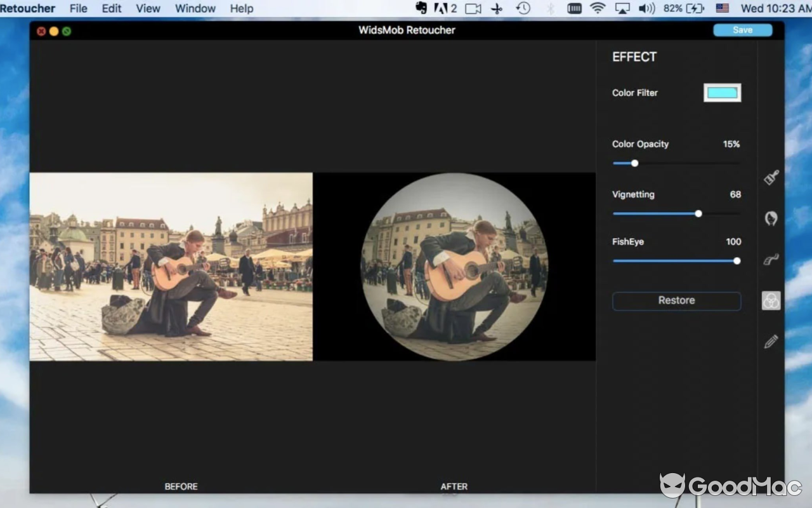Click the Vignetting slider handle
The image size is (812, 508).
click(x=698, y=213)
